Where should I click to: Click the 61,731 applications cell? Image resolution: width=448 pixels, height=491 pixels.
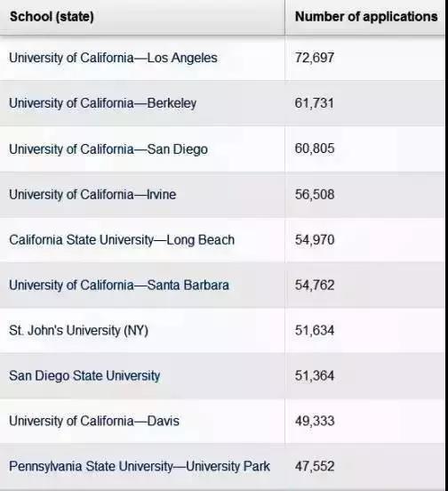click(315, 103)
